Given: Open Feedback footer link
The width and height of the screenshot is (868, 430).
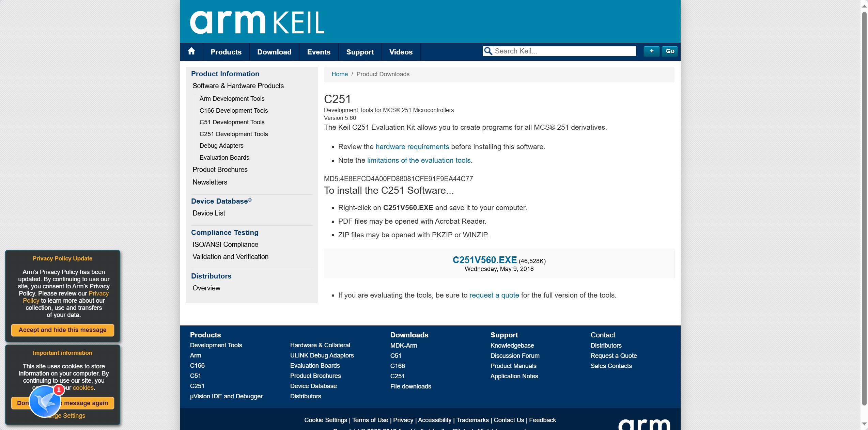Looking at the screenshot, I should 542,420.
